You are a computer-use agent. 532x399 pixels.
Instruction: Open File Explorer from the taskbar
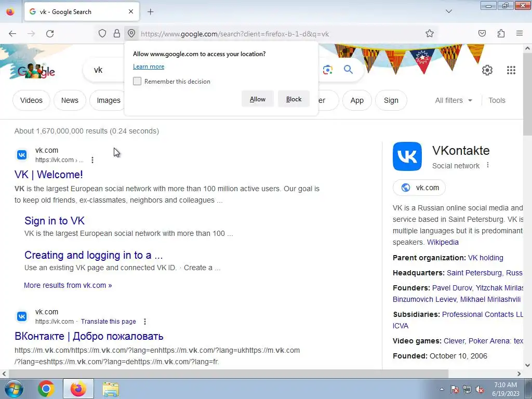click(111, 389)
